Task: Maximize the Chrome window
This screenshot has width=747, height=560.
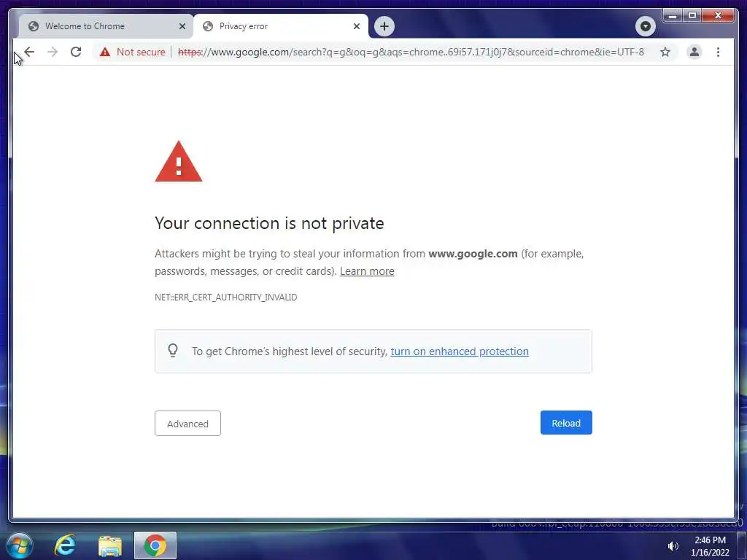Action: pyautogui.click(x=692, y=16)
